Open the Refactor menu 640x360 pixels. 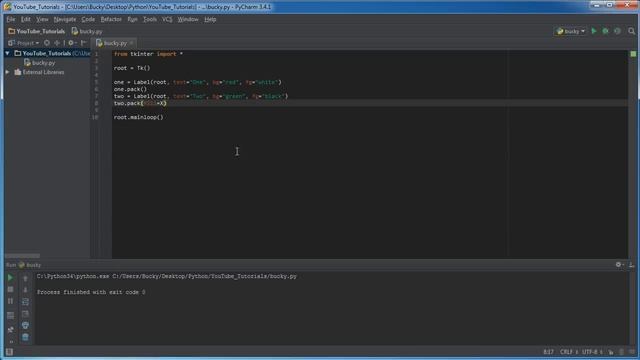[x=111, y=19]
